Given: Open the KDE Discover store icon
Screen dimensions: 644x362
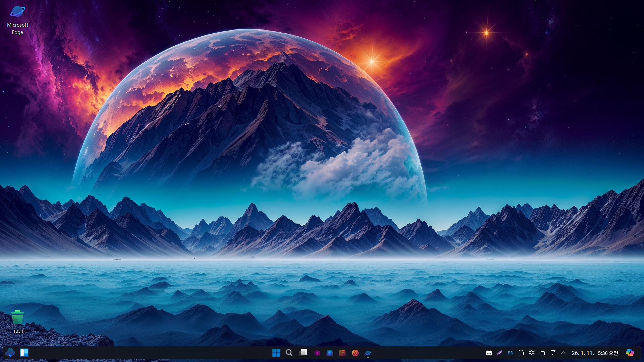Looking at the screenshot, I should (330, 353).
